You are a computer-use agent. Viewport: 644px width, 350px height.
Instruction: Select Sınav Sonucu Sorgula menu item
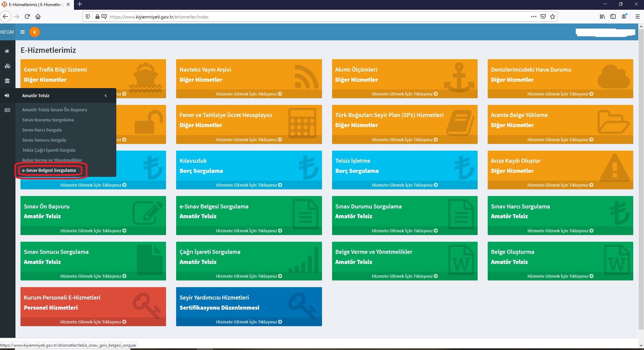tap(44, 140)
